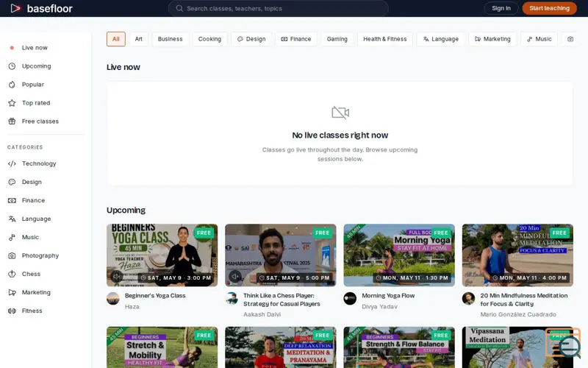This screenshot has height=368, width=588.
Task: Open the Stretch & Mobility class thumbnail
Action: tap(162, 347)
